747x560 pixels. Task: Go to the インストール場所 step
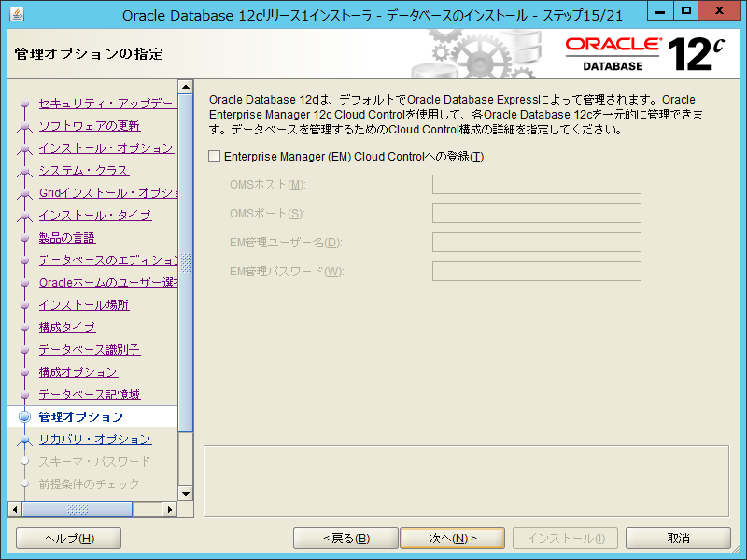(83, 305)
